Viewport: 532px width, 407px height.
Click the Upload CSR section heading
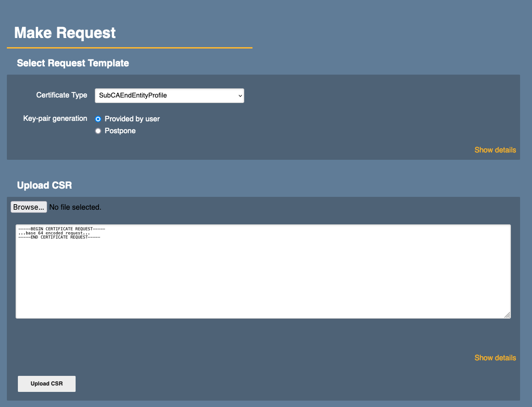tap(44, 185)
